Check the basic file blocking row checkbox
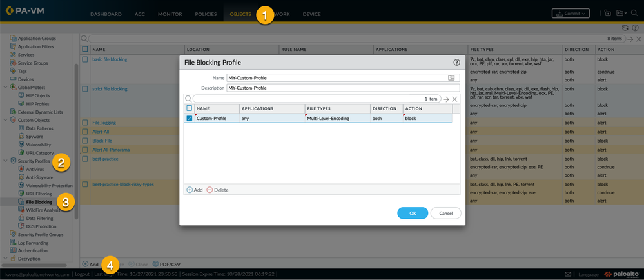644x280 pixels. 84,59
